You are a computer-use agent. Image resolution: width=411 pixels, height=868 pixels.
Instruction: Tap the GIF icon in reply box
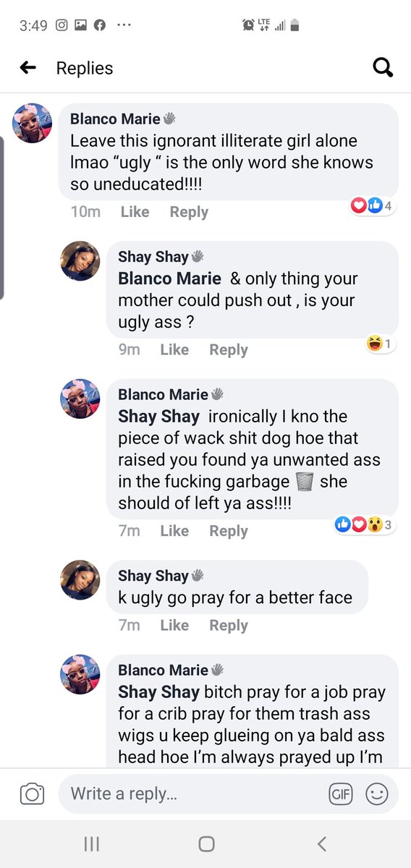(340, 793)
